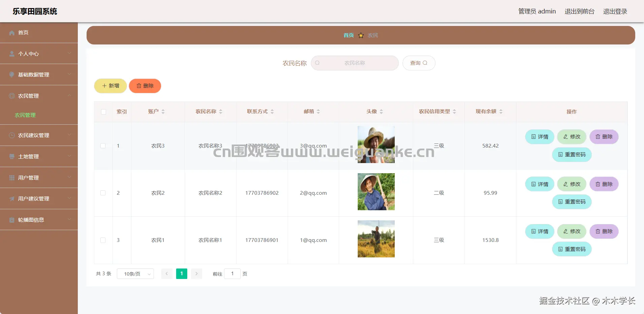Open 首页 in the sidebar menu
The image size is (644, 314).
click(39, 33)
